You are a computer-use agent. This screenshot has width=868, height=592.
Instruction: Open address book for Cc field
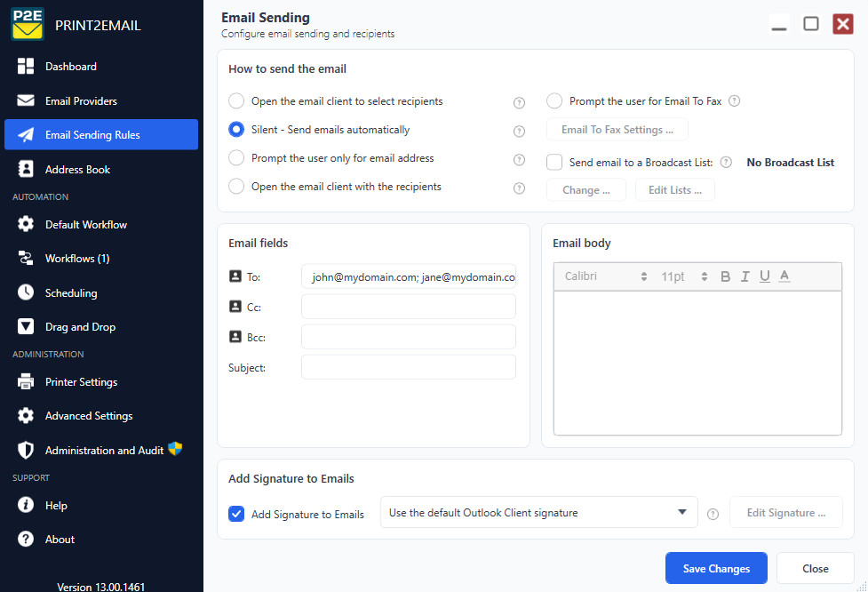235,307
